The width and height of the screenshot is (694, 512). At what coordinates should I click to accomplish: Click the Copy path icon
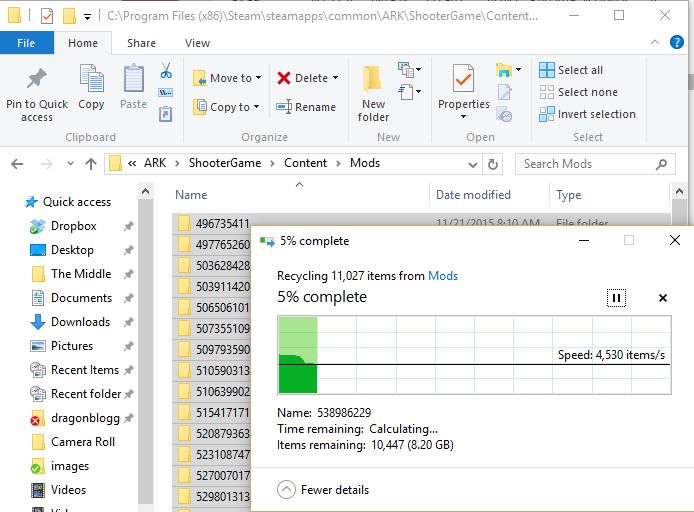166,92
